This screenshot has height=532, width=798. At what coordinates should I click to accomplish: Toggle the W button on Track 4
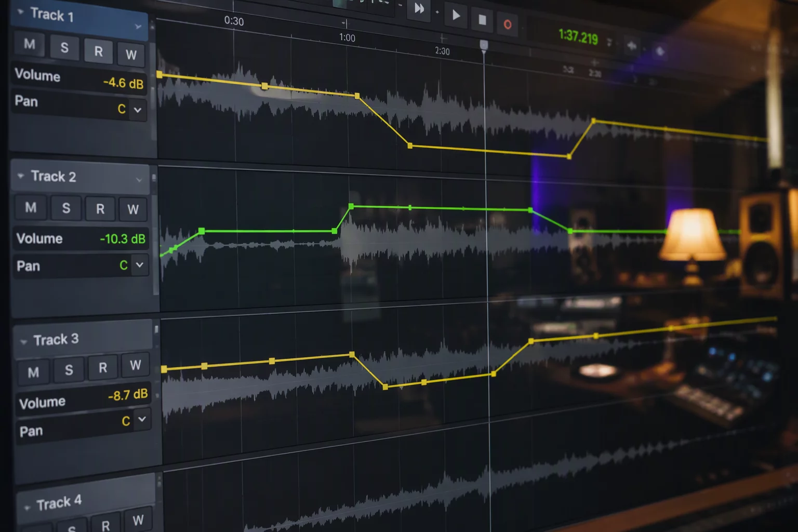(x=138, y=520)
